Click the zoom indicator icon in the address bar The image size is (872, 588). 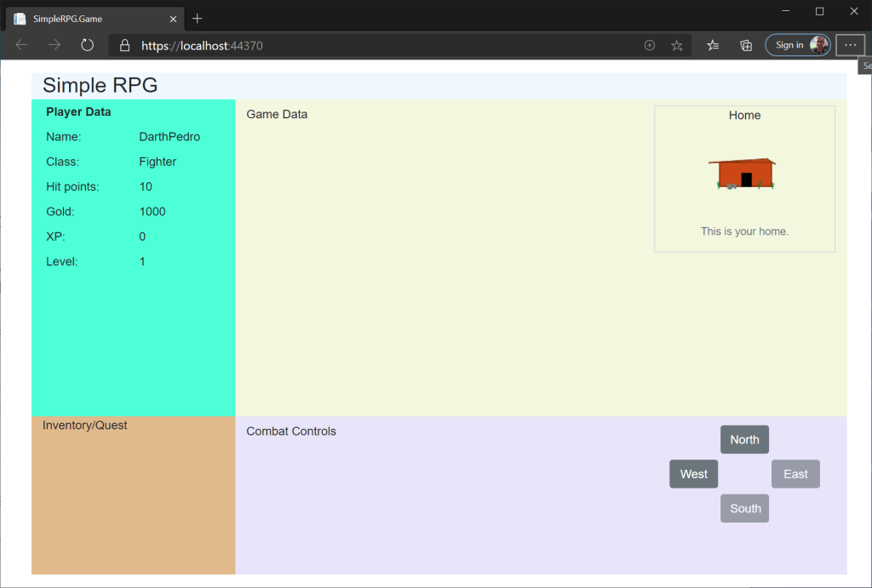pos(650,45)
